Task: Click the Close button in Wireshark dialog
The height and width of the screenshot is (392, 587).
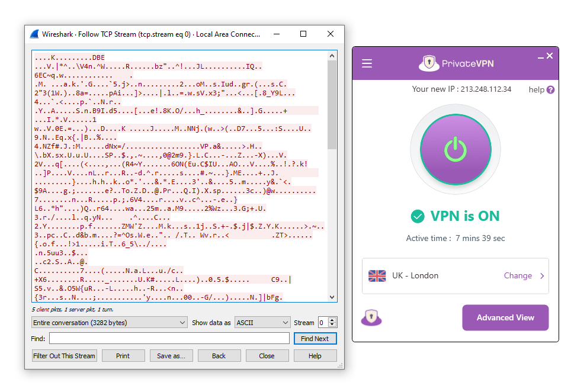Action: coord(267,356)
